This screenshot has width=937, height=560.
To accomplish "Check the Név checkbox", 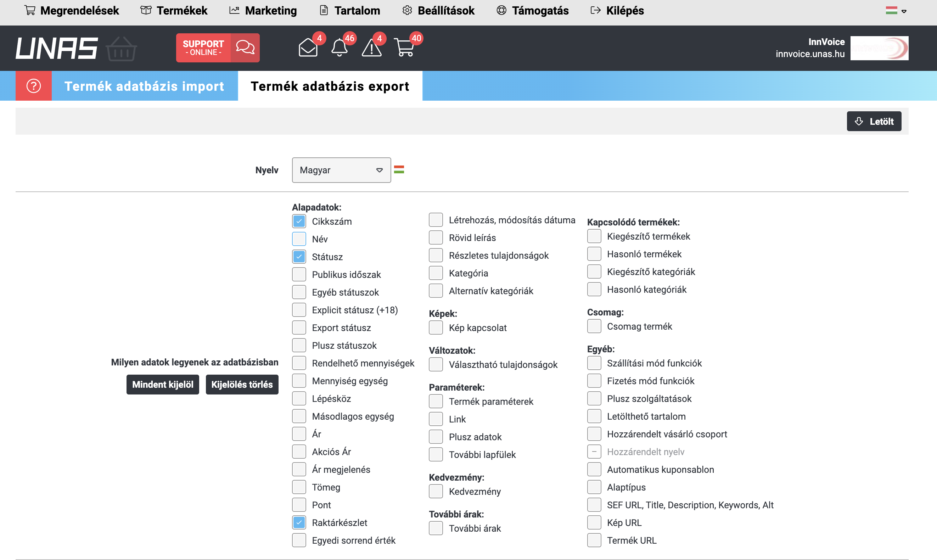I will 299,239.
